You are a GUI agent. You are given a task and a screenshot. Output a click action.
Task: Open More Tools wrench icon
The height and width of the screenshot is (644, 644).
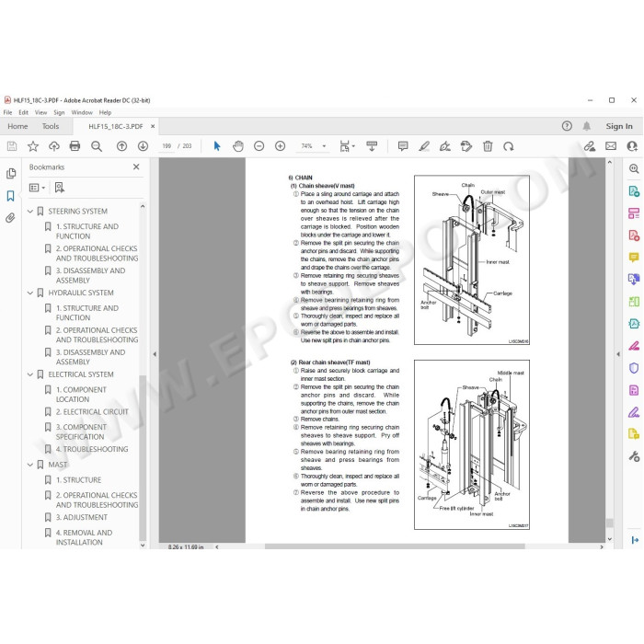coord(634,456)
